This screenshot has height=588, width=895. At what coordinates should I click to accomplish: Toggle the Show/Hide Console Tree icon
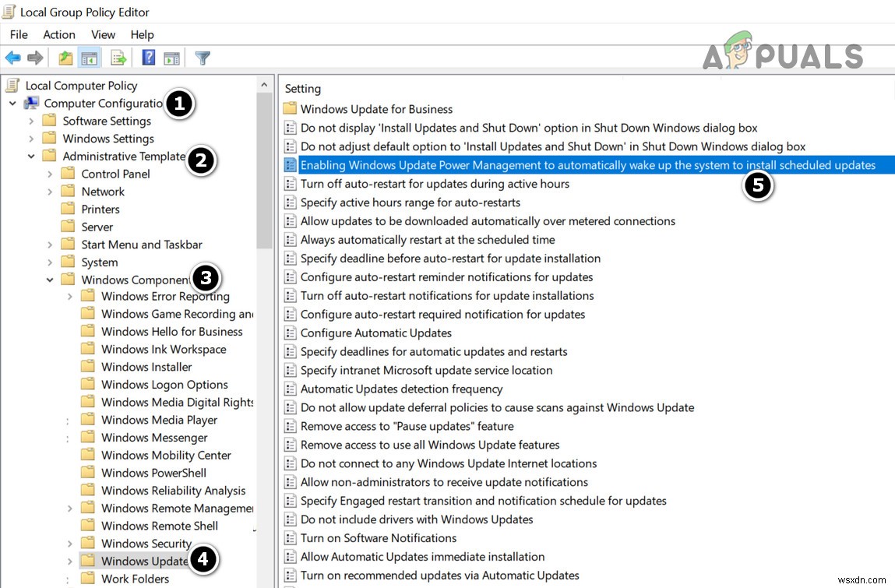pos(89,57)
